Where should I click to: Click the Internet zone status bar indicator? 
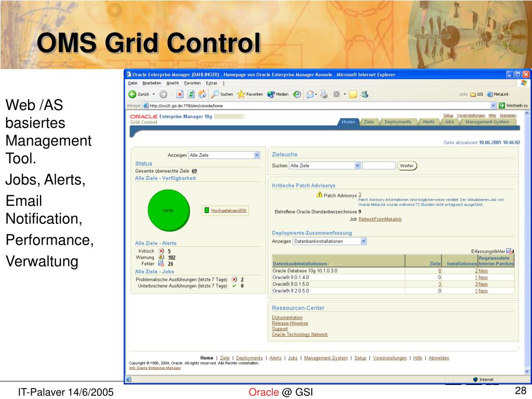[484, 379]
